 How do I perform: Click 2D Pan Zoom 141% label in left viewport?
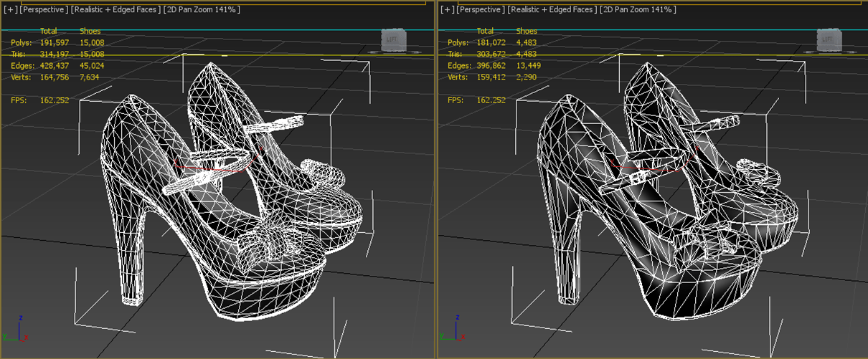pyautogui.click(x=202, y=9)
